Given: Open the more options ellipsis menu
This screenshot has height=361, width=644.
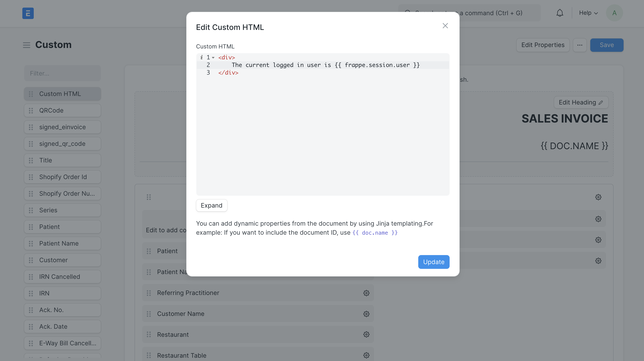Looking at the screenshot, I should pos(580,45).
